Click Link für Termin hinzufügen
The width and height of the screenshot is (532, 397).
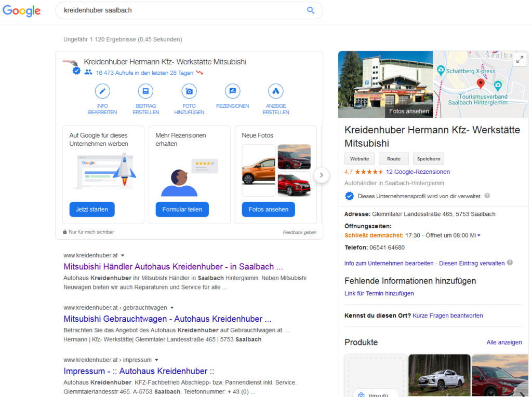coord(379,293)
